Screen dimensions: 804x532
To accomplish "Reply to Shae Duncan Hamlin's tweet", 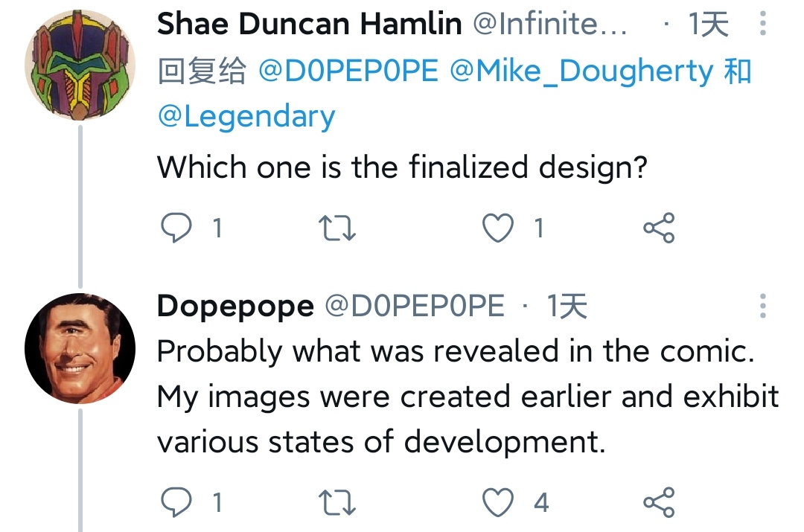I will pyautogui.click(x=176, y=228).
